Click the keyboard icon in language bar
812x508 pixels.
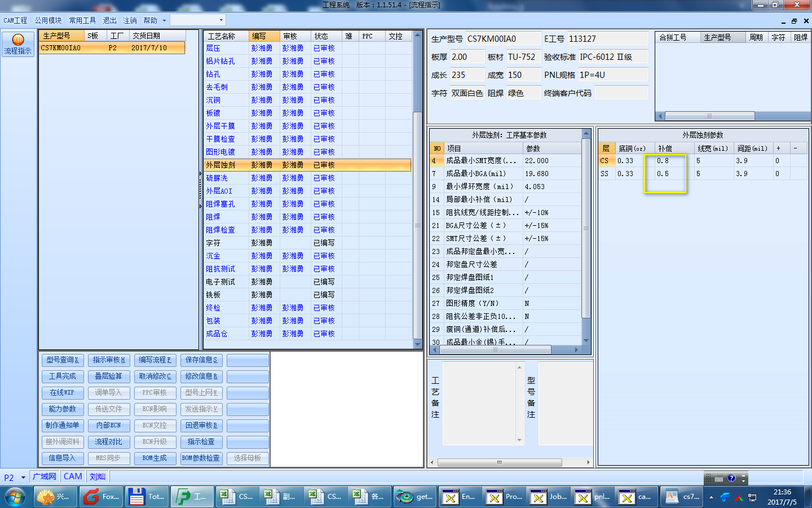[x=719, y=479]
